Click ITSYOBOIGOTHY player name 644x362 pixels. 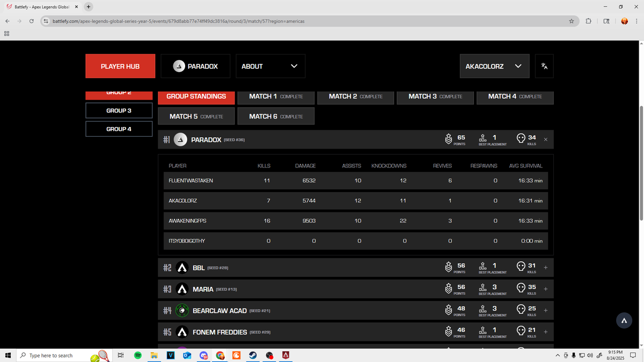point(187,241)
